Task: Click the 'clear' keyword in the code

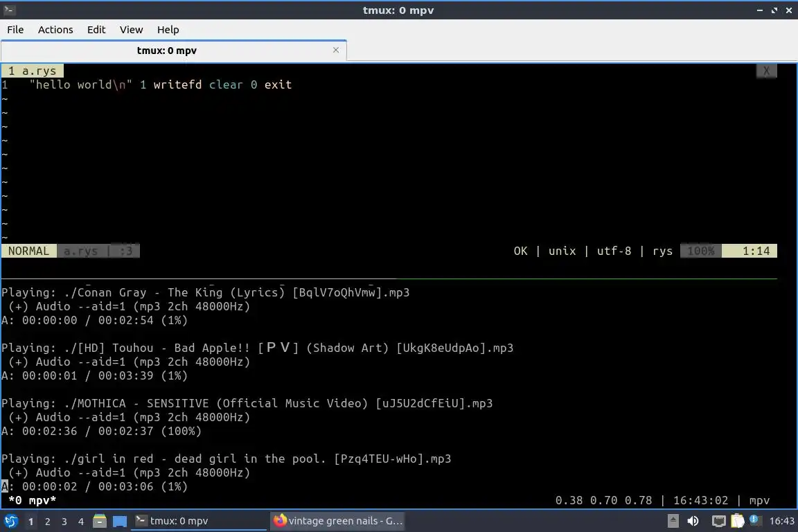Action: [x=226, y=85]
